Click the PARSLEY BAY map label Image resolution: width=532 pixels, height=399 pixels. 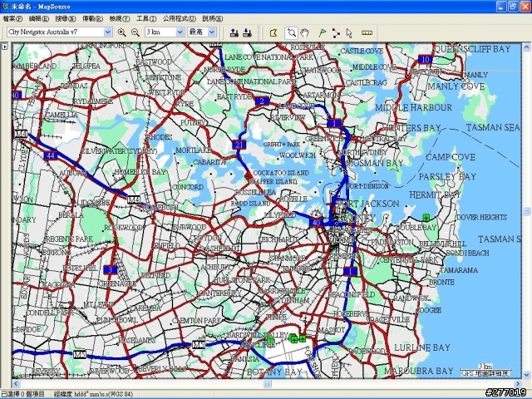(447, 176)
